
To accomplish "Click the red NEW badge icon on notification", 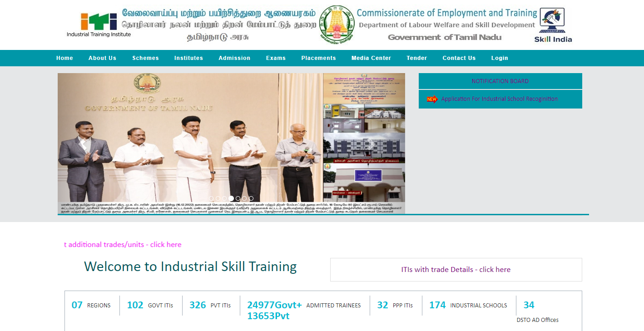I will click(x=432, y=99).
